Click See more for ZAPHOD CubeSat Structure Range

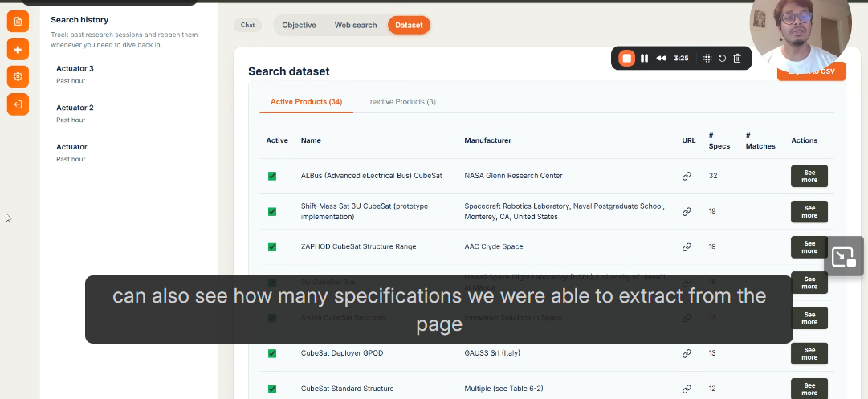click(x=809, y=246)
